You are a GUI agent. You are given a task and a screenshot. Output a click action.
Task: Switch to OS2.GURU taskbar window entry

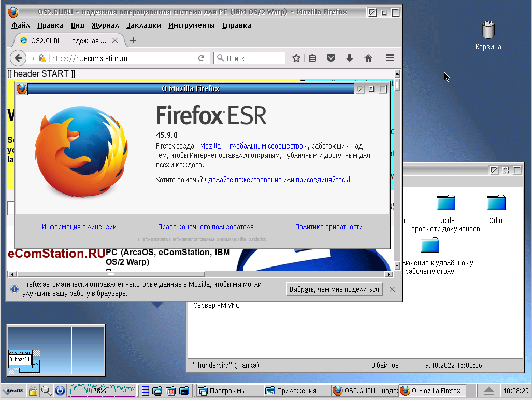365,391
